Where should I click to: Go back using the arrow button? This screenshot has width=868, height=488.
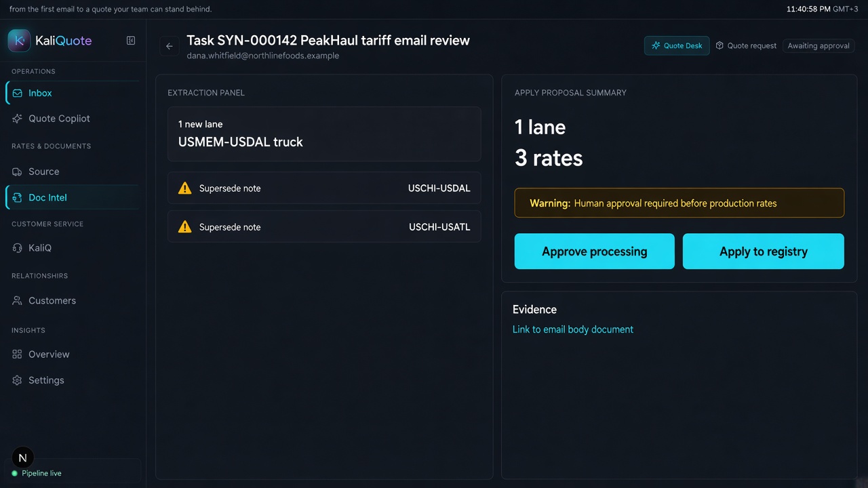(x=170, y=46)
